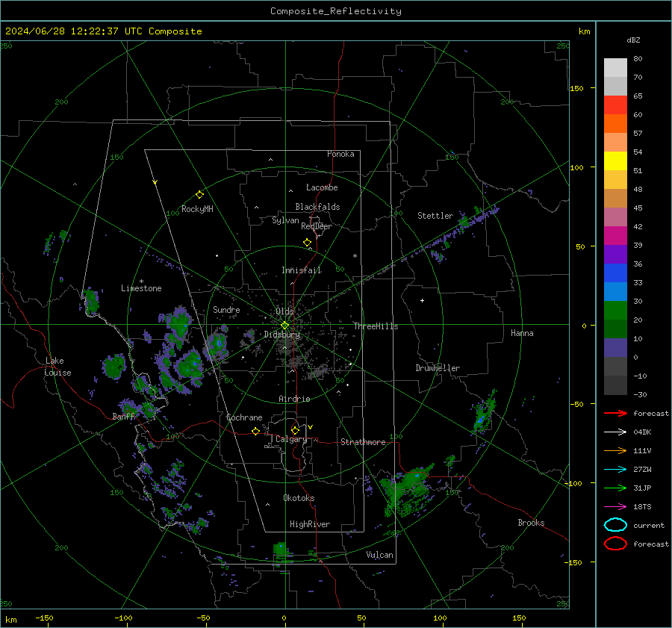Click the ThreeHills city label

click(x=376, y=326)
